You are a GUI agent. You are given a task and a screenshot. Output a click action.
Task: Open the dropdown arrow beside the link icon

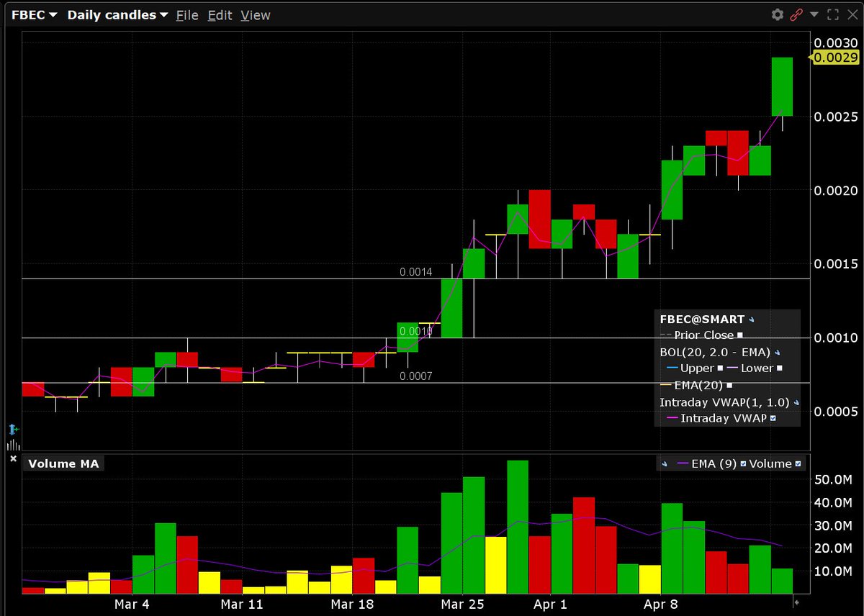[814, 14]
